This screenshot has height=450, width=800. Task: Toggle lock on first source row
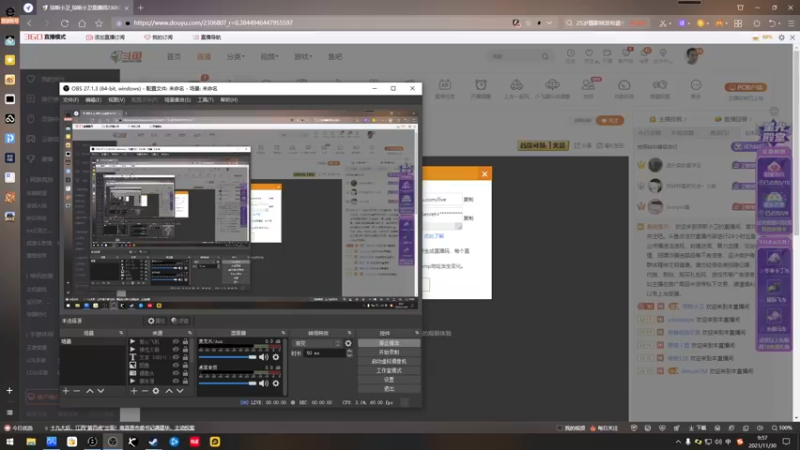tap(185, 342)
